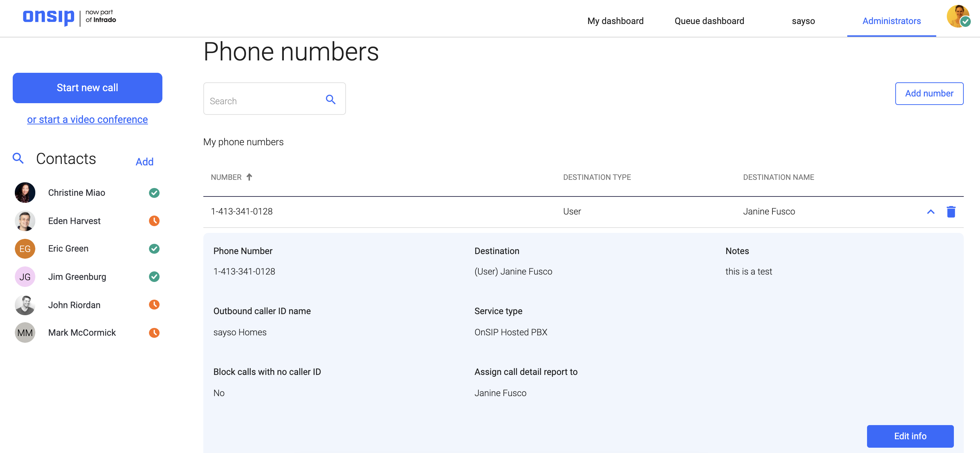Screen dimensions: 980x453
Task: Click the Start new call button
Action: pos(87,88)
